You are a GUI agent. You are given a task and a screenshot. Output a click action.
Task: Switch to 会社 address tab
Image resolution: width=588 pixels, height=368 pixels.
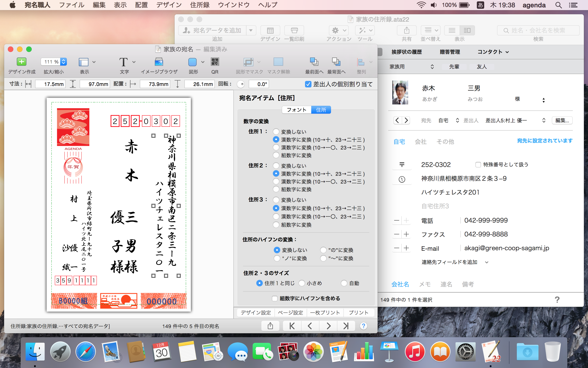pyautogui.click(x=421, y=142)
